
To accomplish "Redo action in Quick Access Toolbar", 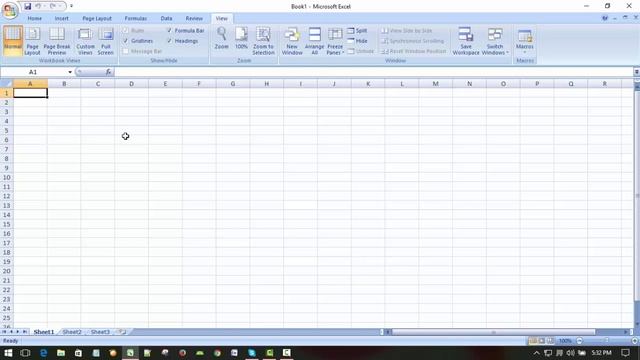I will pyautogui.click(x=53, y=6).
